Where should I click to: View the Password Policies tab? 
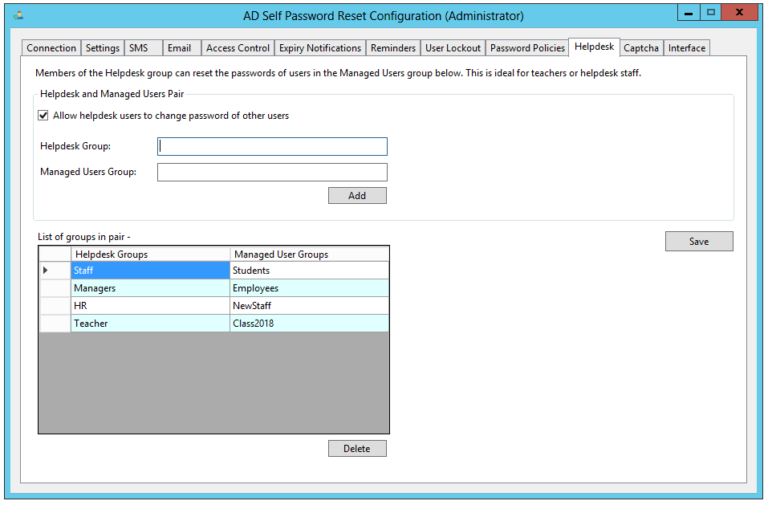coord(527,48)
